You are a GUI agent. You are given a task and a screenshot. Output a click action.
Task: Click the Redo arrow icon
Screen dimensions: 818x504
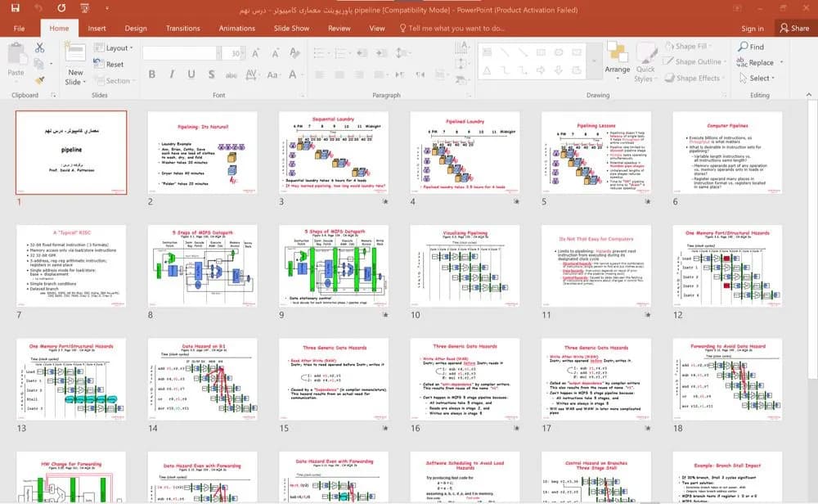coord(61,8)
